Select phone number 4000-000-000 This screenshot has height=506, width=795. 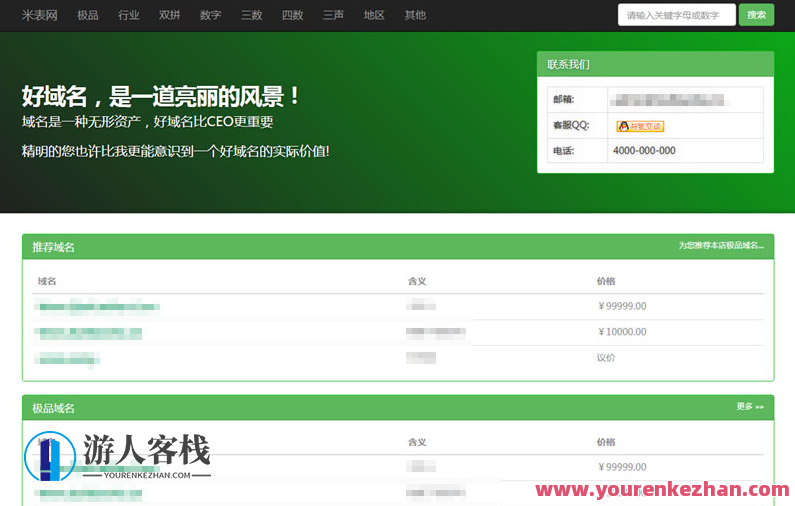pos(644,151)
